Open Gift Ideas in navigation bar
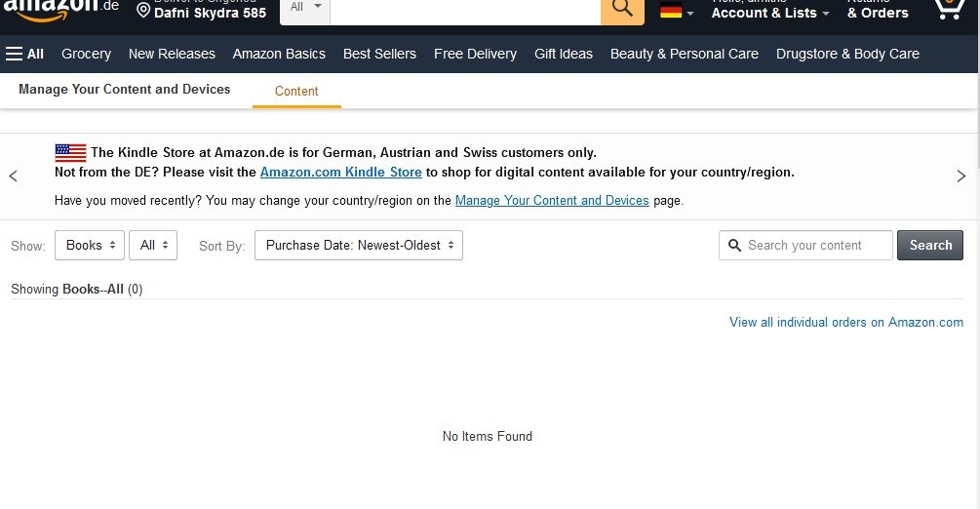 pos(563,54)
